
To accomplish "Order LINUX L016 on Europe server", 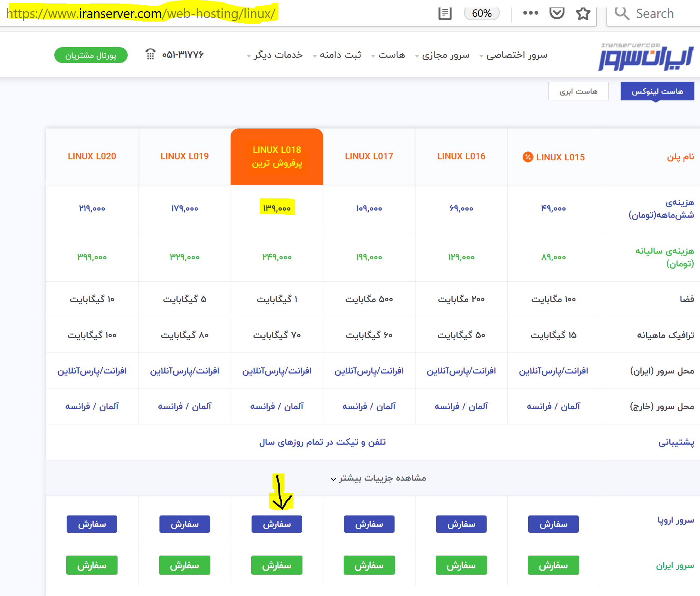I will point(461,524).
